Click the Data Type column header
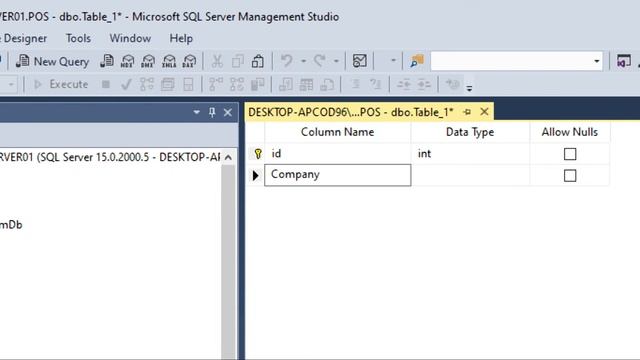The image size is (640, 360). [470, 132]
